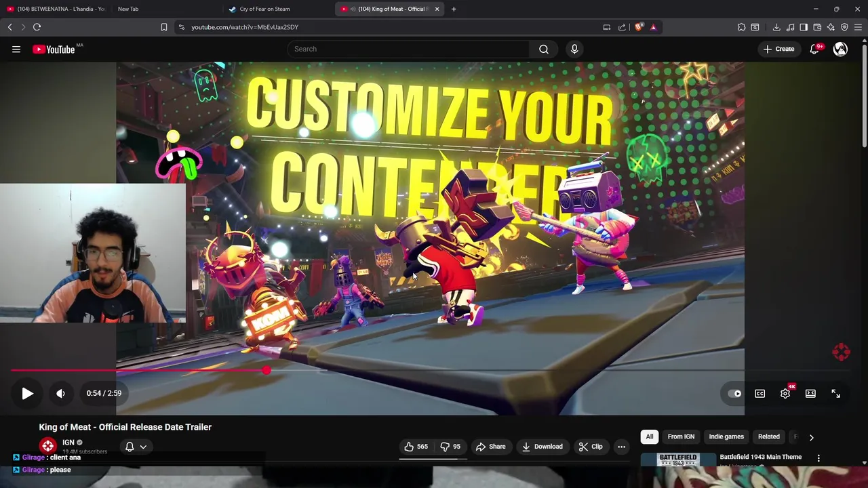Switch to Cry of Fear on Steam tab
Viewport: 868px width, 488px height.
278,9
